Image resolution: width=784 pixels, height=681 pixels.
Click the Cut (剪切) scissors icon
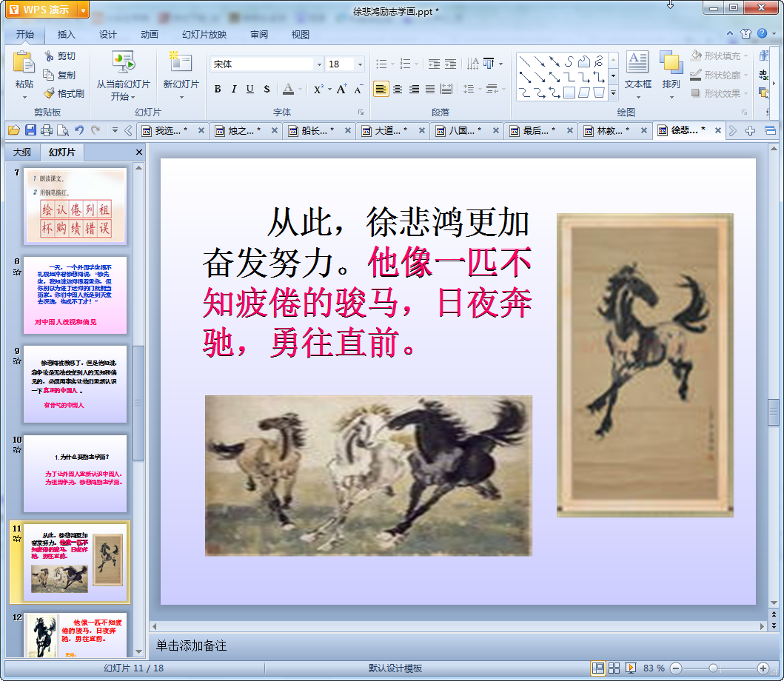49,56
